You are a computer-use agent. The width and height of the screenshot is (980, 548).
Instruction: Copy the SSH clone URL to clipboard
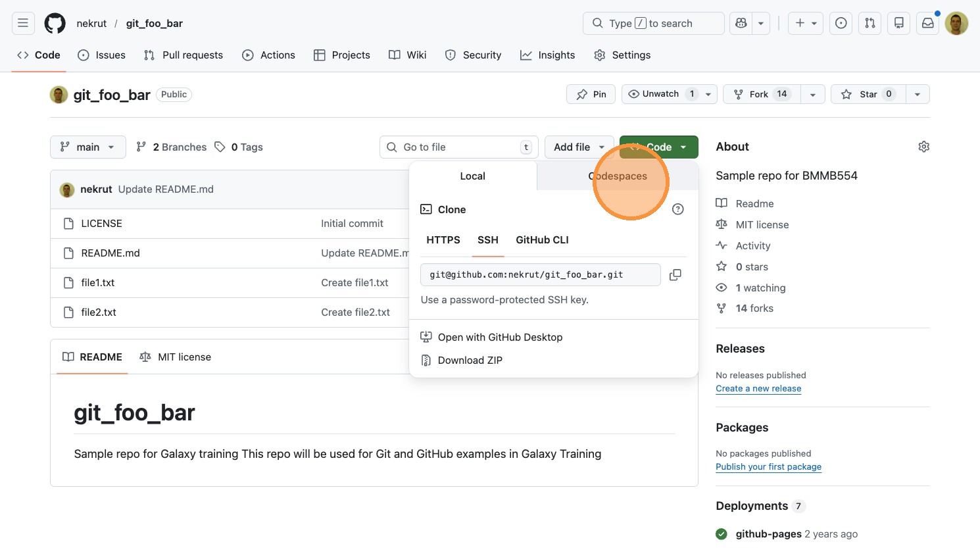pos(675,275)
